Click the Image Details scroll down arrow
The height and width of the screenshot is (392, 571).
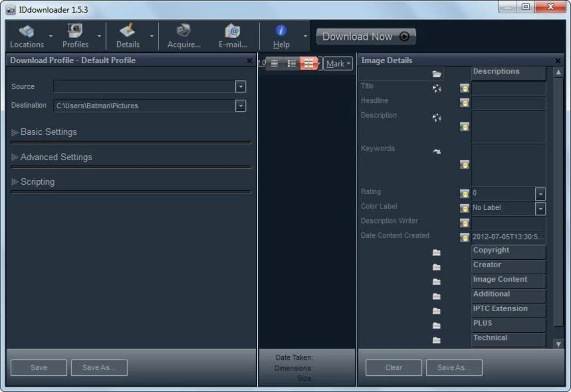tap(558, 344)
